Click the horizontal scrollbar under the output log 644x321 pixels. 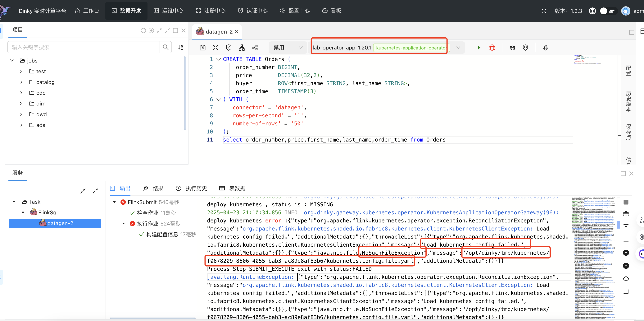[152, 318]
